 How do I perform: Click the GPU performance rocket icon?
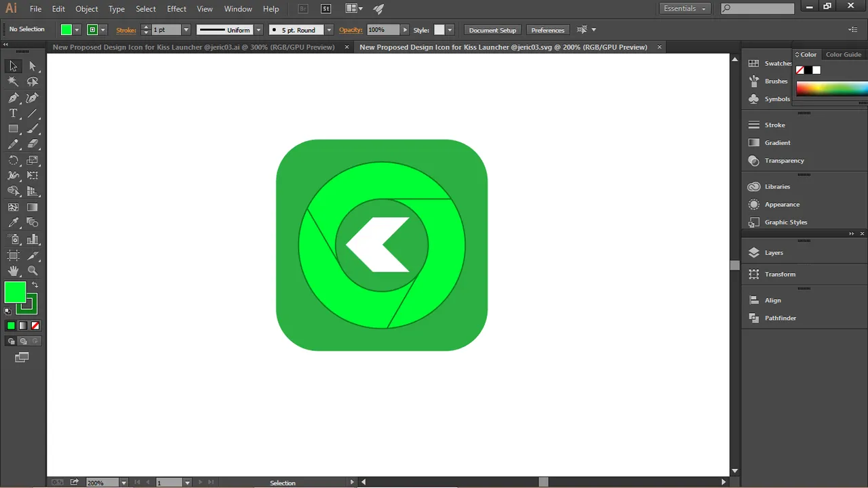(379, 9)
